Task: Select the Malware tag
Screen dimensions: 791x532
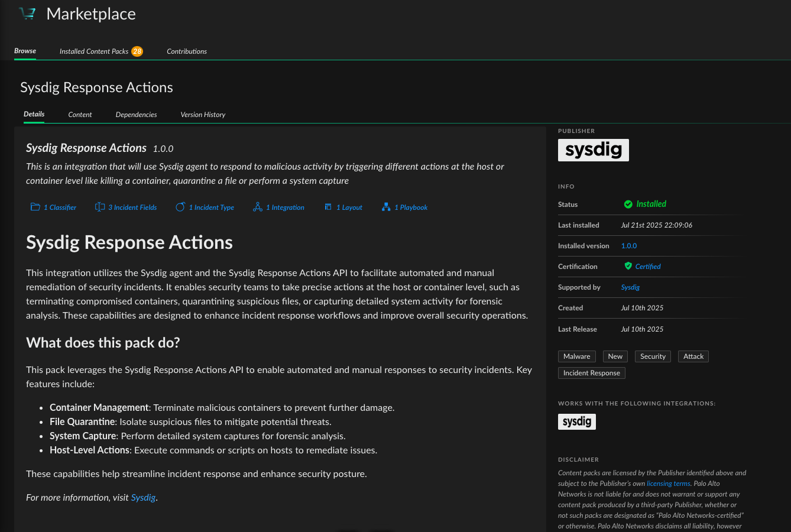Action: tap(577, 356)
